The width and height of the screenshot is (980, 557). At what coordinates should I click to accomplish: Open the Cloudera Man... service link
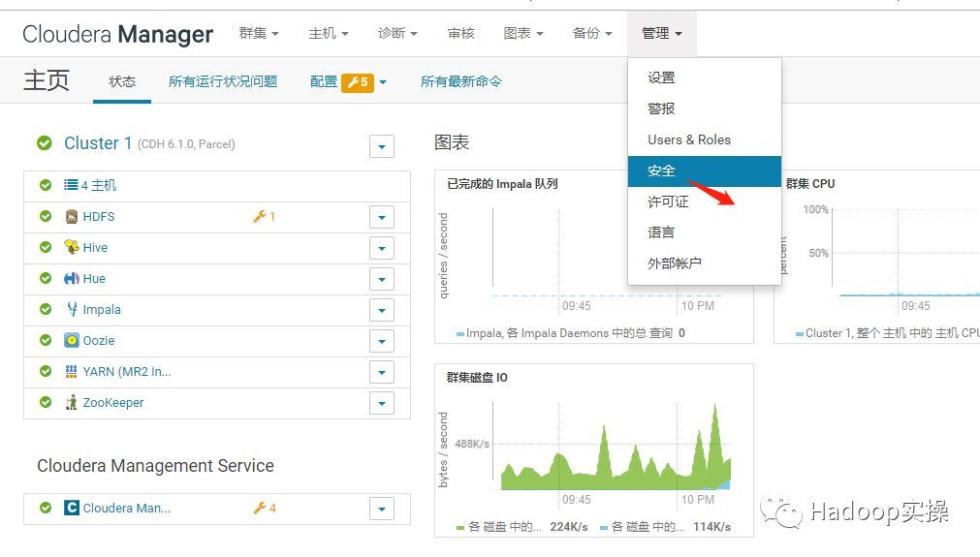127,509
